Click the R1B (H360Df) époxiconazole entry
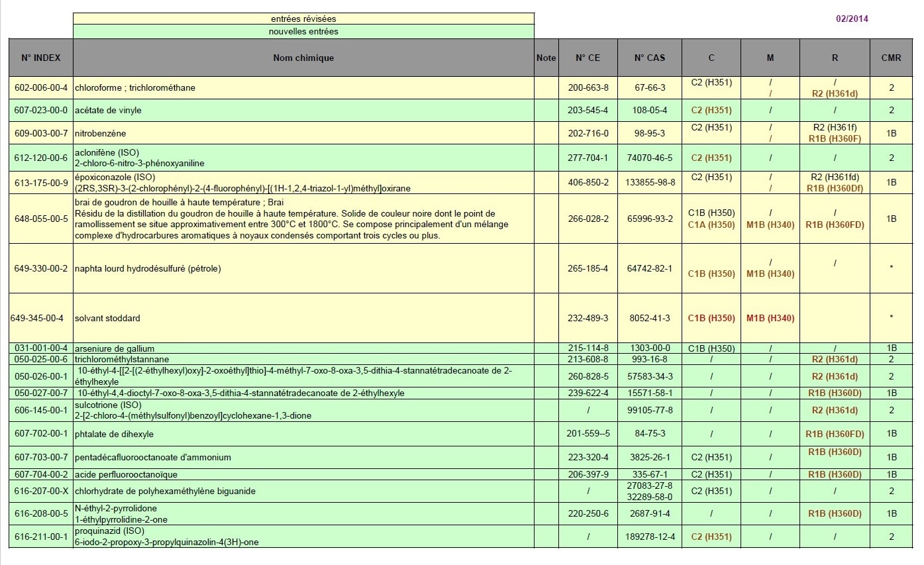The image size is (924, 565). (x=835, y=187)
